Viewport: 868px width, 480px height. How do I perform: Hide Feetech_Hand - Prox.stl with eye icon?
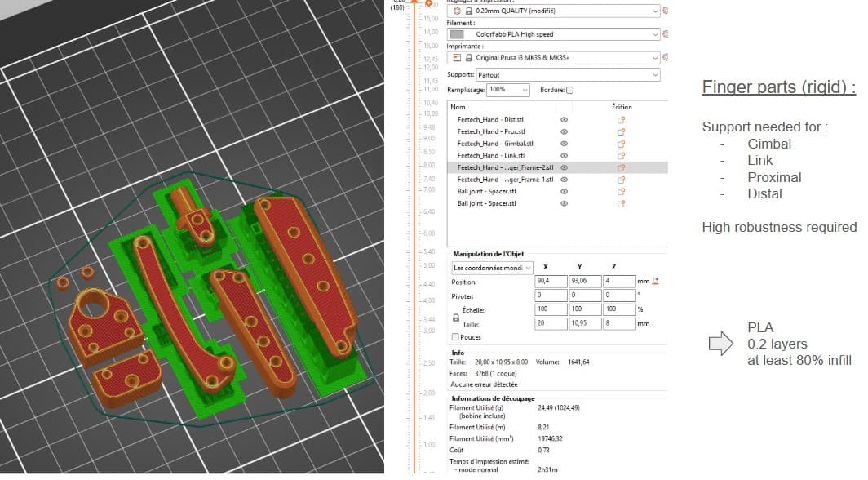(x=564, y=131)
